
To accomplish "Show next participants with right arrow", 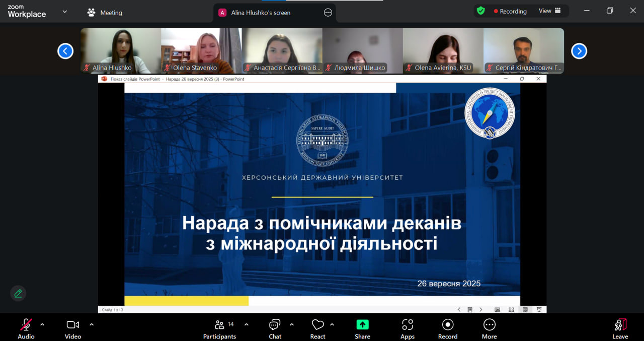I will (x=579, y=51).
